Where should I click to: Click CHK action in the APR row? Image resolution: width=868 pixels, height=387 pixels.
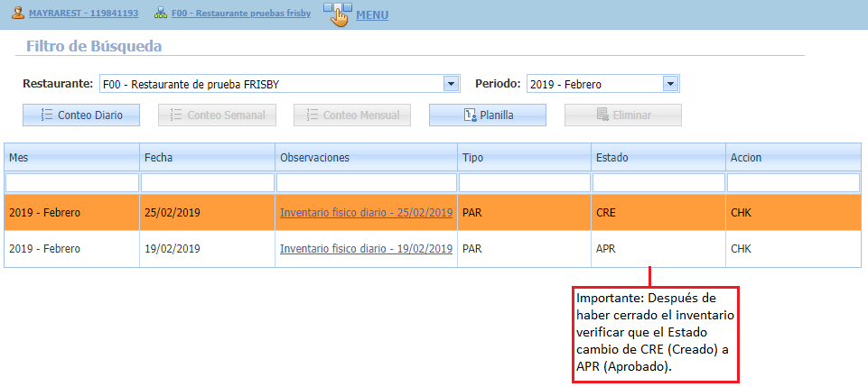tap(742, 249)
